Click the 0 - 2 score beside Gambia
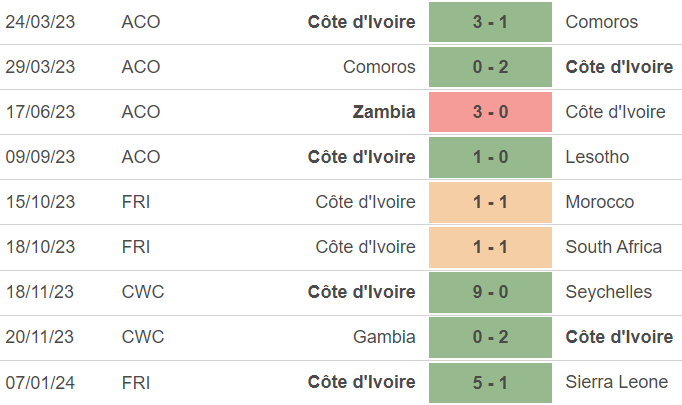This screenshot has height=405, width=682. pos(490,337)
